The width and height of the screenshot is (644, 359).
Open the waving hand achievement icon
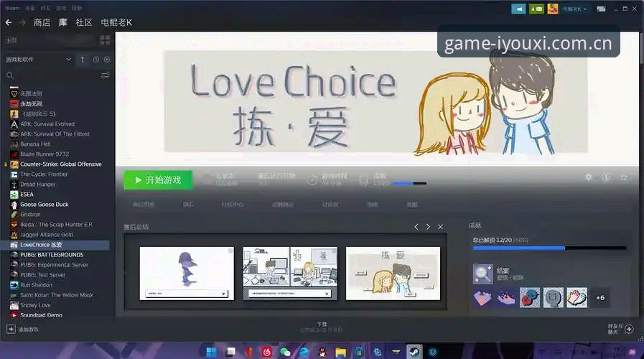577,298
